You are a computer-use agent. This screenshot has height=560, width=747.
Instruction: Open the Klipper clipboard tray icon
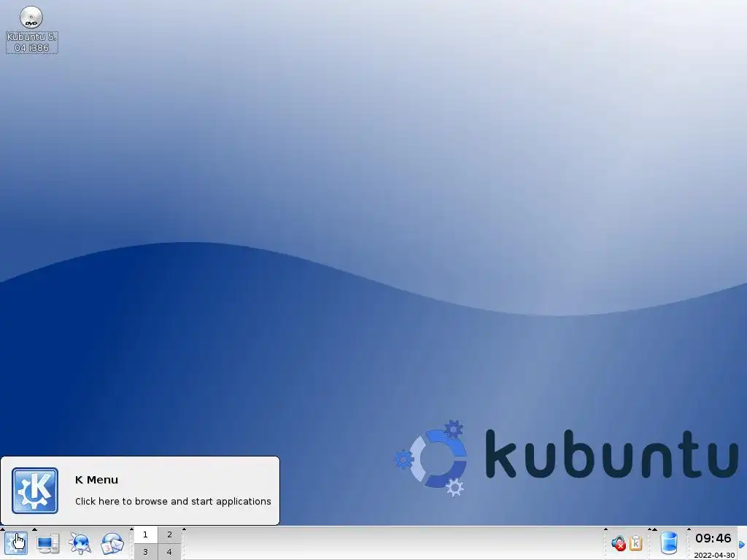click(x=636, y=543)
